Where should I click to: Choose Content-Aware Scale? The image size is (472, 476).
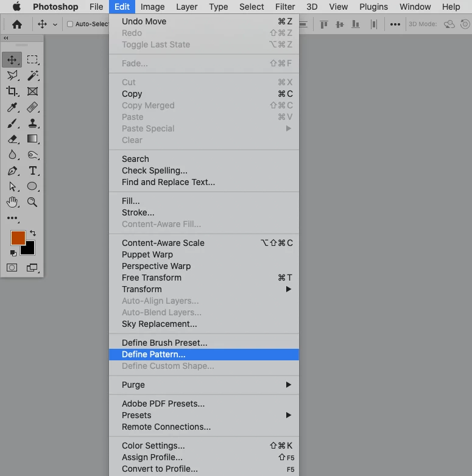(x=204, y=243)
